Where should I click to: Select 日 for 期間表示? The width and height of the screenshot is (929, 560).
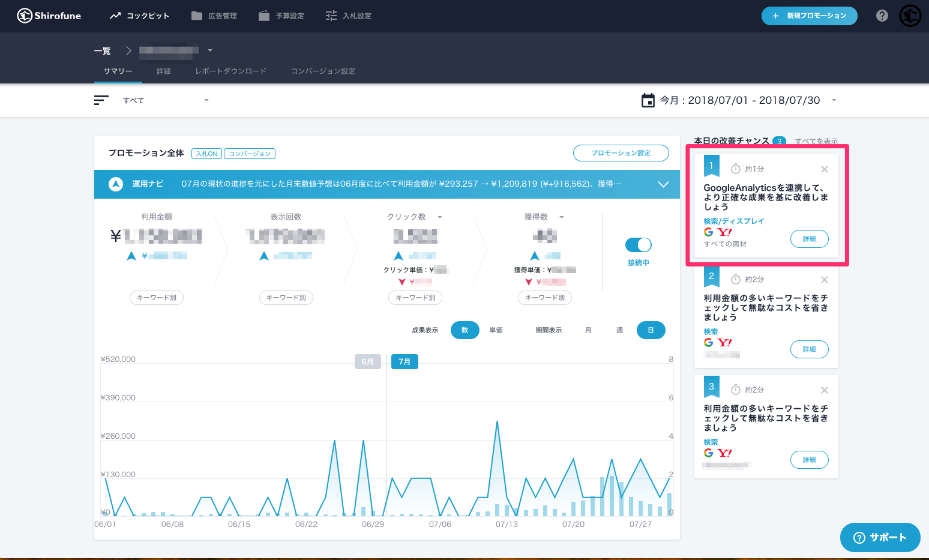[x=651, y=330]
